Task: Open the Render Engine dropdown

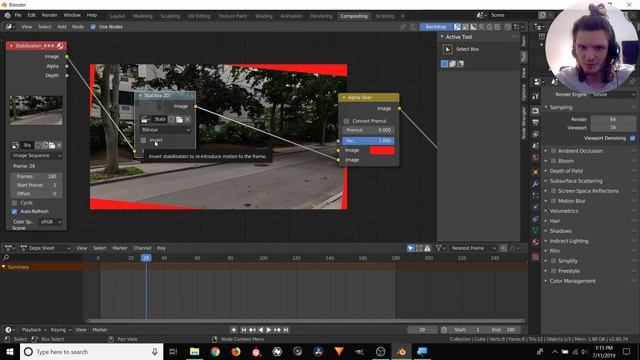Action: click(613, 94)
